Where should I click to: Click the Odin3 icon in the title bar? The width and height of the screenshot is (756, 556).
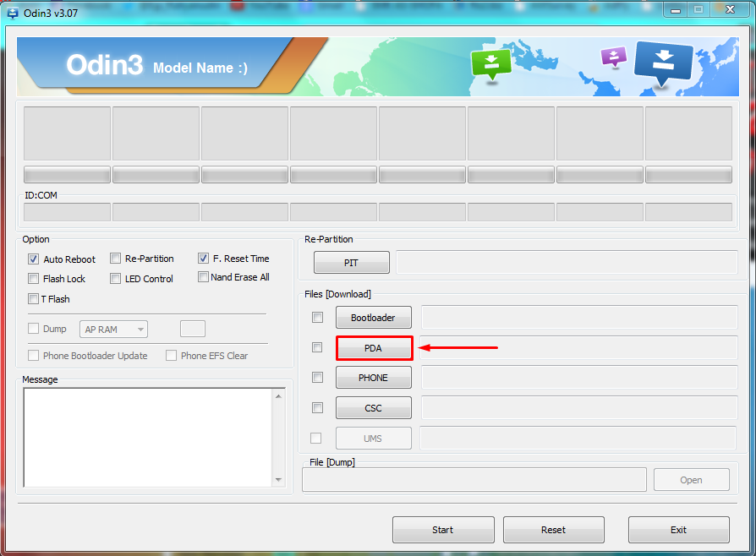[x=11, y=11]
